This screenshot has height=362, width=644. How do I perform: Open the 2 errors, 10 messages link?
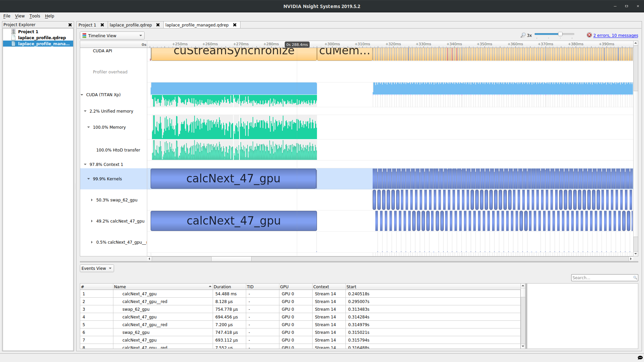(x=615, y=35)
